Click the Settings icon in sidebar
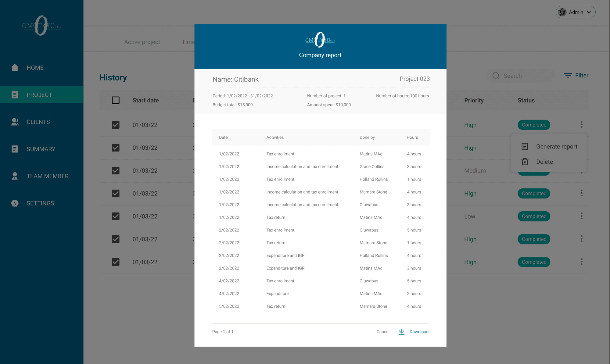The width and height of the screenshot is (610, 364). point(15,203)
